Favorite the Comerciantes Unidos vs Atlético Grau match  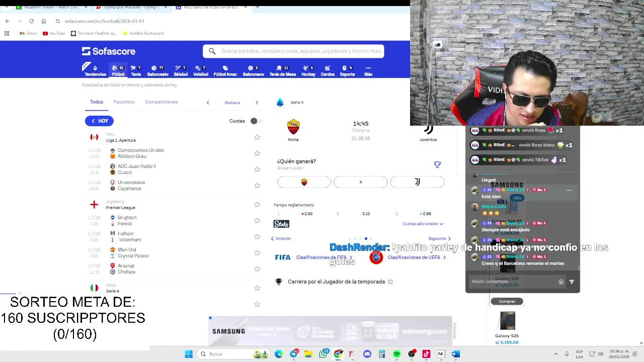tap(257, 153)
